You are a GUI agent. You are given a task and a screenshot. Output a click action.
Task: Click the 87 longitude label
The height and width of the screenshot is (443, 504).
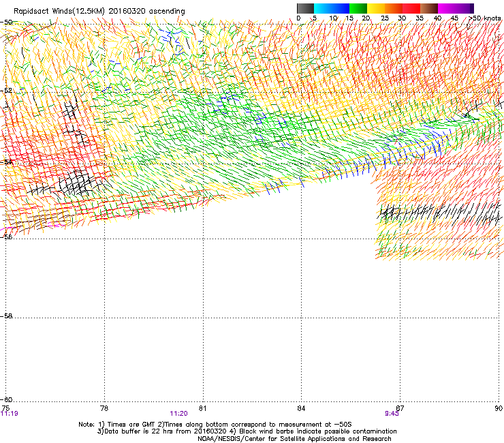[400, 408]
